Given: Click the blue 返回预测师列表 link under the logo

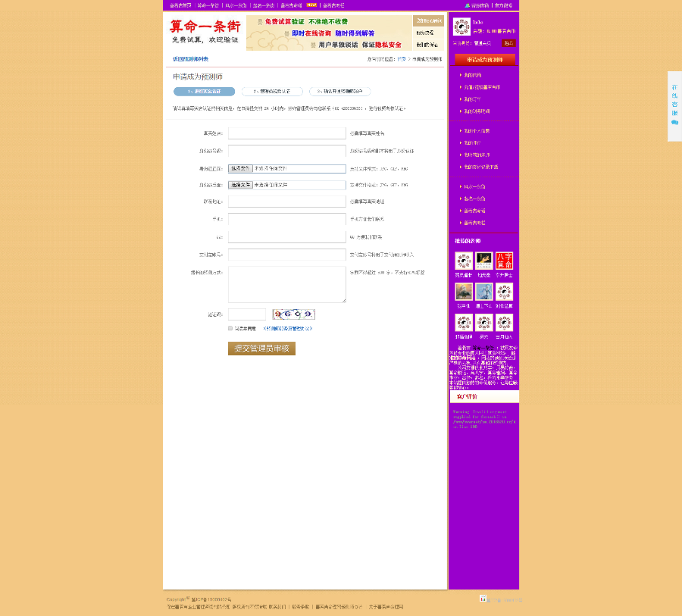Looking at the screenshot, I should (190, 59).
